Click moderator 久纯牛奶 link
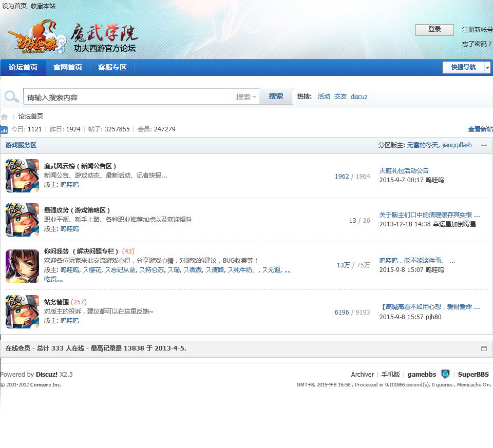 click(241, 270)
